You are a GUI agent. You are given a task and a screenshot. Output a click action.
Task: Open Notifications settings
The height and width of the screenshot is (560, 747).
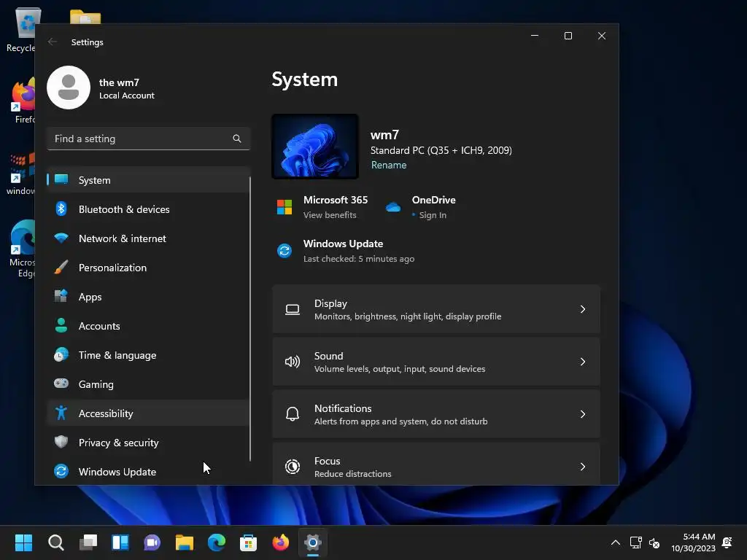point(436,414)
